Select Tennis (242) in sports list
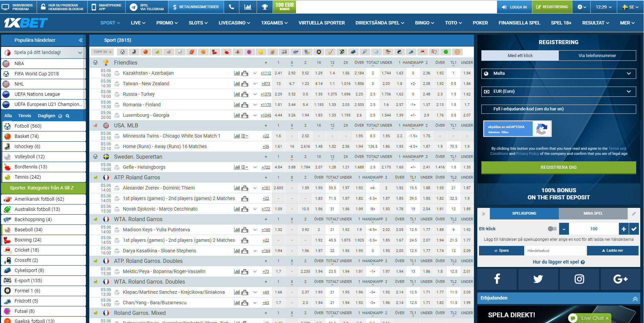 click(x=43, y=177)
